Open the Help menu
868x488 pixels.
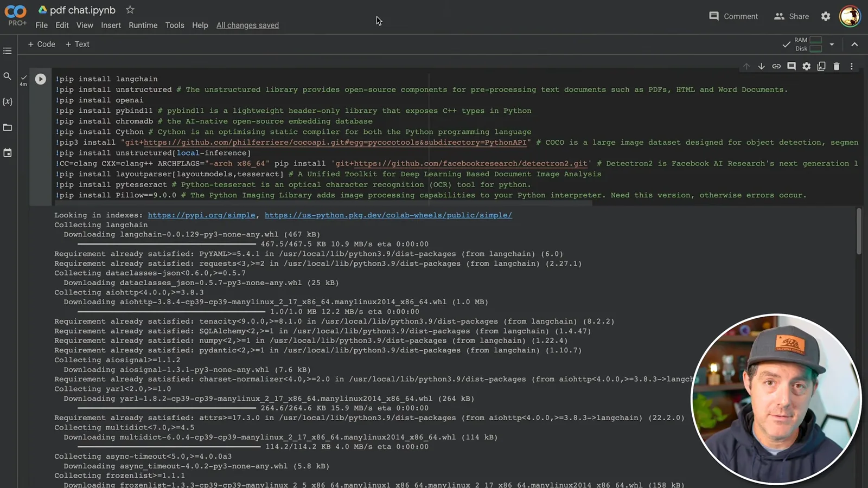(200, 25)
